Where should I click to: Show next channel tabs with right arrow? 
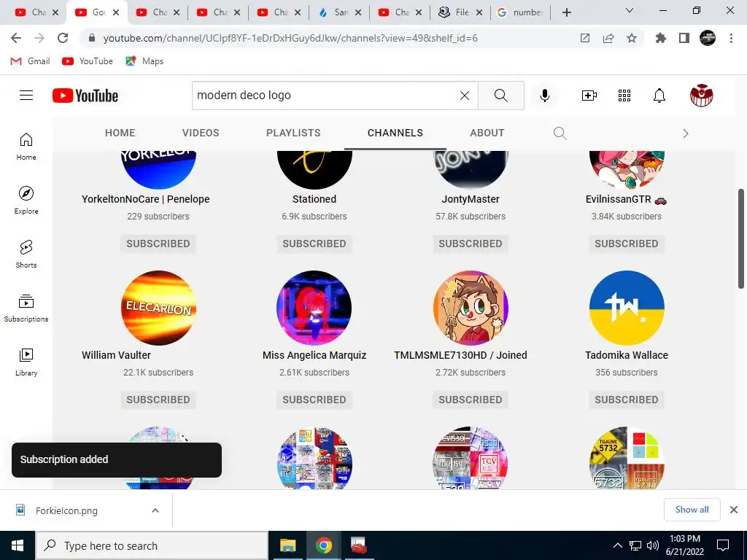pyautogui.click(x=686, y=133)
